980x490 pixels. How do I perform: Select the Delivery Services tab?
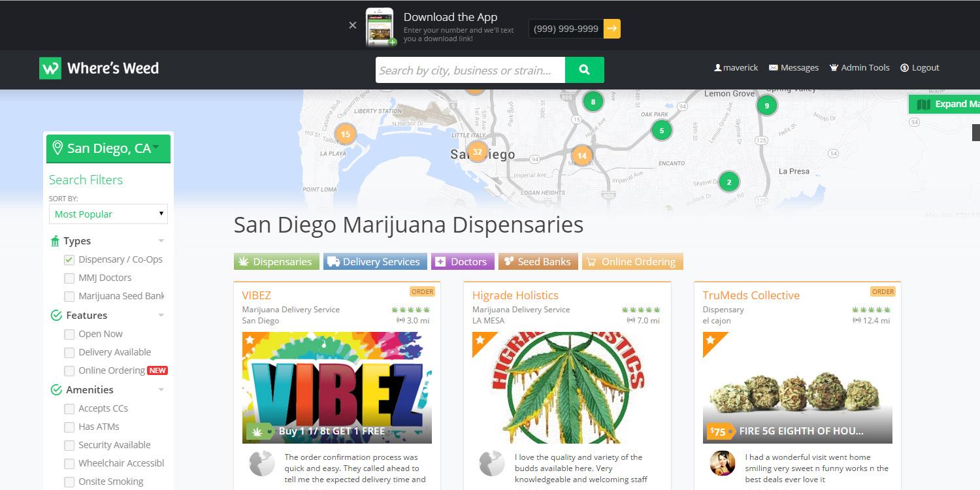[x=375, y=261]
